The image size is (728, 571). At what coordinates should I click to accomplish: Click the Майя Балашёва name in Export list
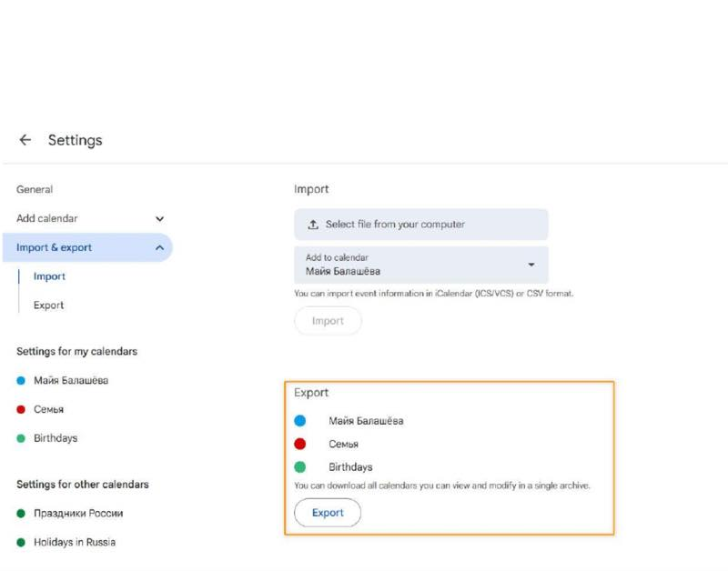point(366,421)
